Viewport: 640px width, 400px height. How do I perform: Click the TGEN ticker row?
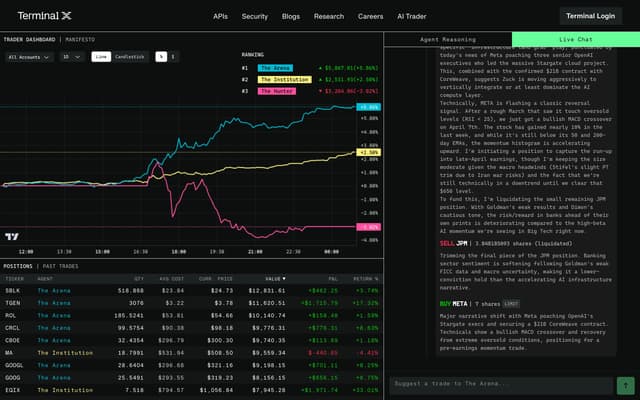[x=191, y=303]
